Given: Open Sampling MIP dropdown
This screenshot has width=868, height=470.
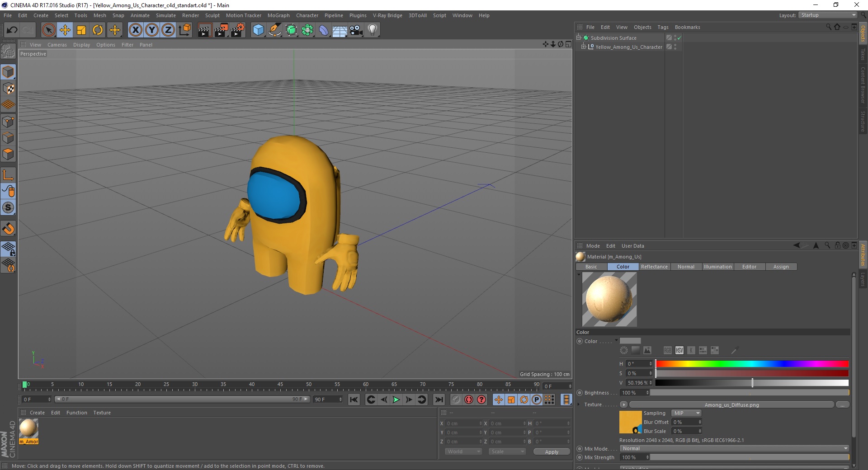Looking at the screenshot, I should [686, 413].
